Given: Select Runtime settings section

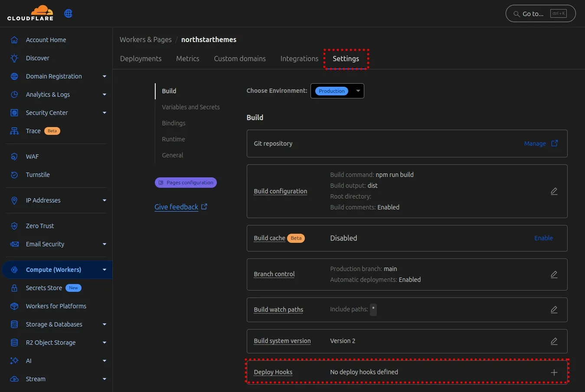Looking at the screenshot, I should [173, 139].
